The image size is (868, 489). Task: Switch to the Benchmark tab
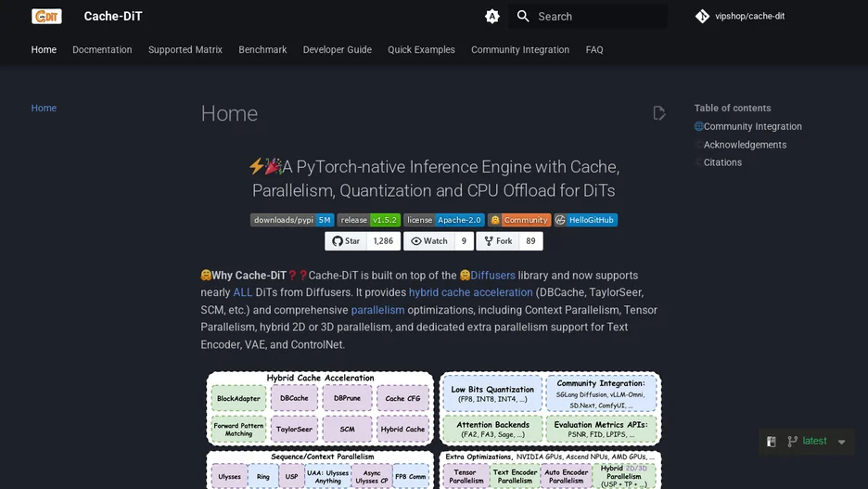pos(262,49)
